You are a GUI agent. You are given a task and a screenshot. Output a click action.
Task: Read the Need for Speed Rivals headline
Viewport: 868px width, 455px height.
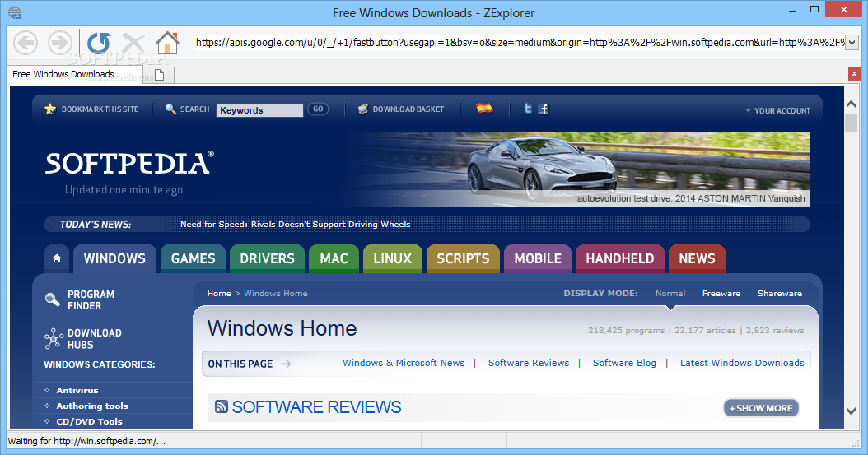(295, 224)
